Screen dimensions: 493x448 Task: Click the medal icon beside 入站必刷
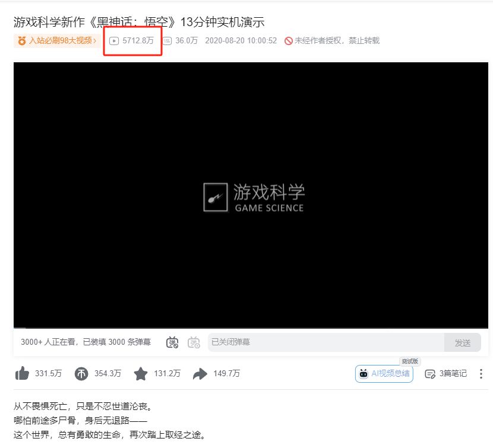(22, 40)
